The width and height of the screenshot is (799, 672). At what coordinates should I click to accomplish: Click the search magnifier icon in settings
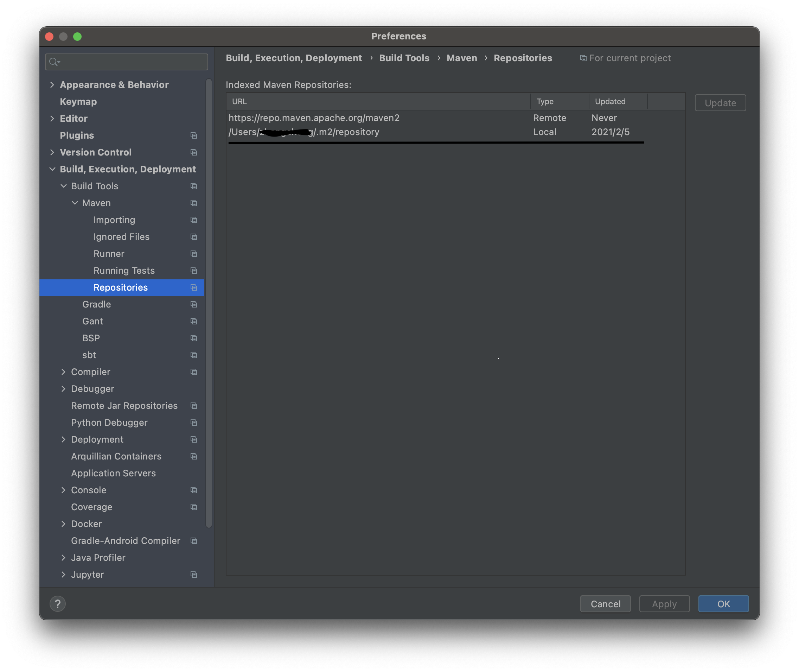click(54, 62)
